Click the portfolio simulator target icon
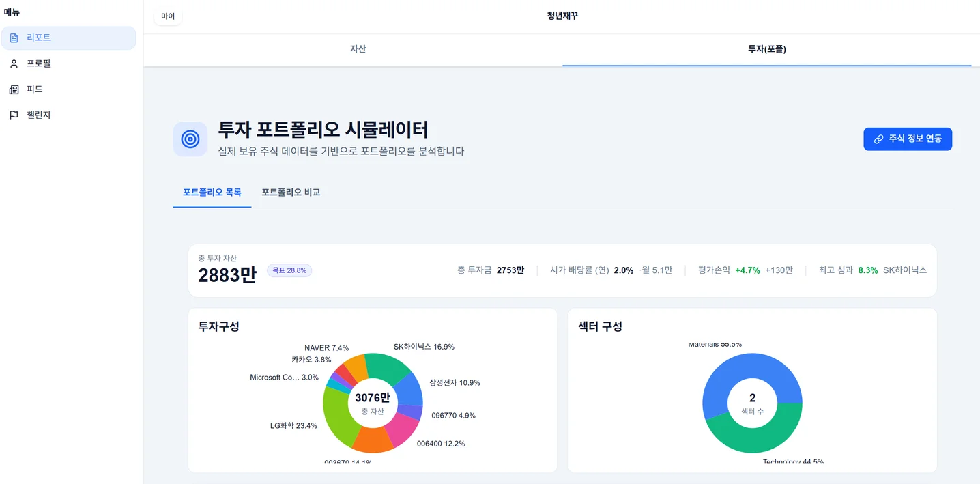The height and width of the screenshot is (484, 980). tap(190, 139)
